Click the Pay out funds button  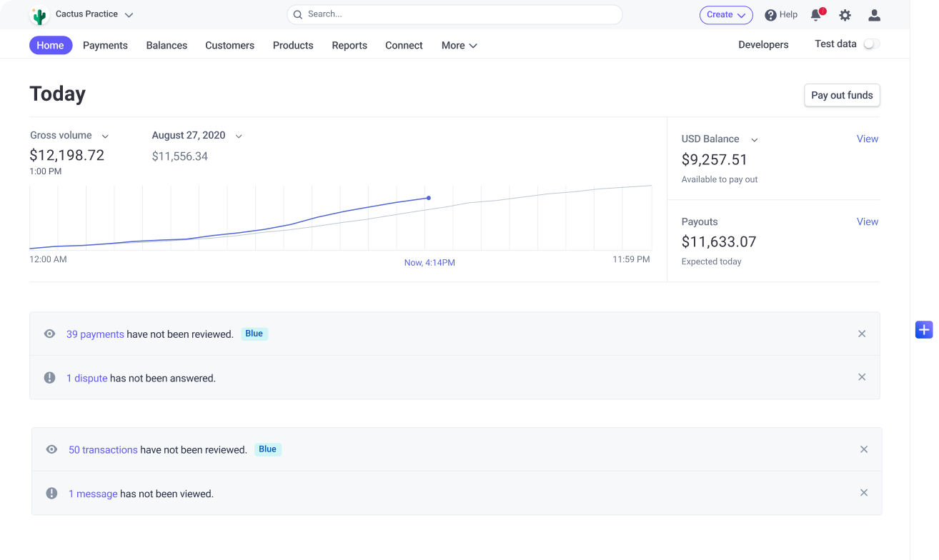click(842, 95)
